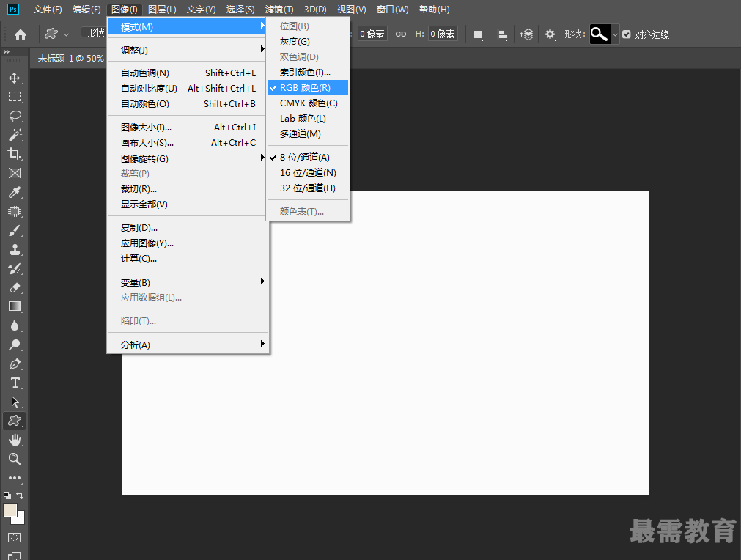
Task: Select the Lasso tool
Action: tap(15, 116)
